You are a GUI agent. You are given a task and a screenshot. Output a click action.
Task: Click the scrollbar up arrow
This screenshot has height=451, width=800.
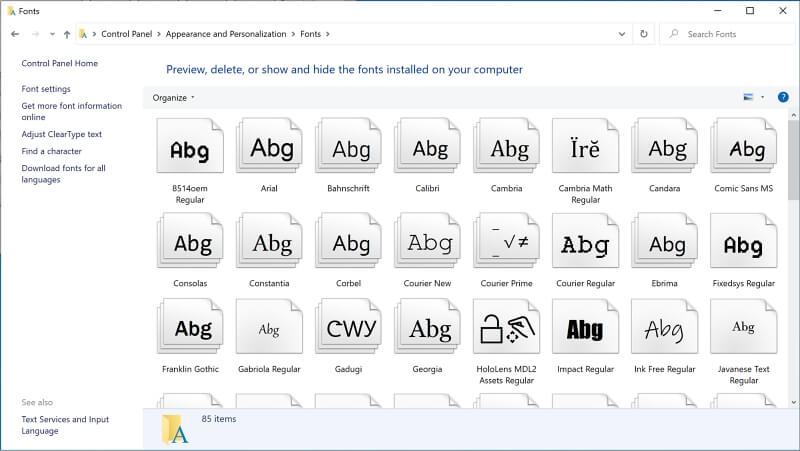pos(793,116)
